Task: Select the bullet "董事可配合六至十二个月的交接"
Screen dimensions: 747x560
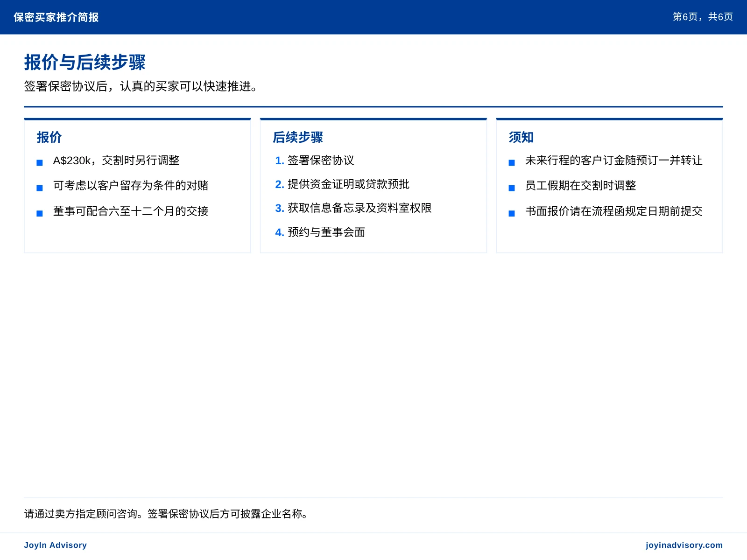Action: coord(131,211)
